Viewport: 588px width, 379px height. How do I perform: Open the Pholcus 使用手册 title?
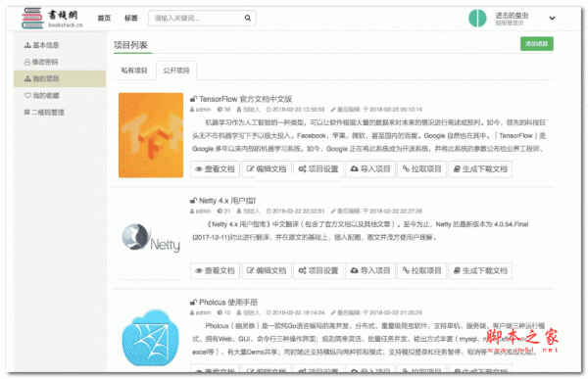point(228,303)
